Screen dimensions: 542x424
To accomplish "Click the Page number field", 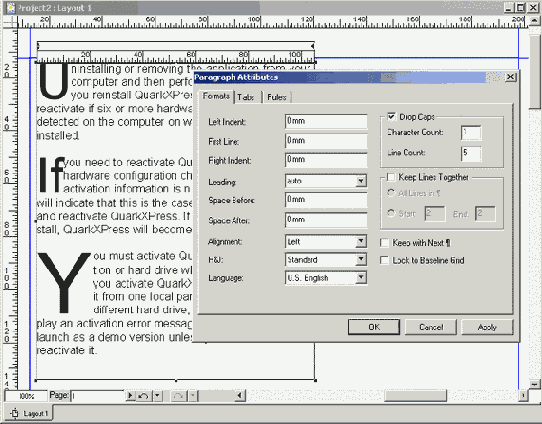I will pyautogui.click(x=97, y=396).
